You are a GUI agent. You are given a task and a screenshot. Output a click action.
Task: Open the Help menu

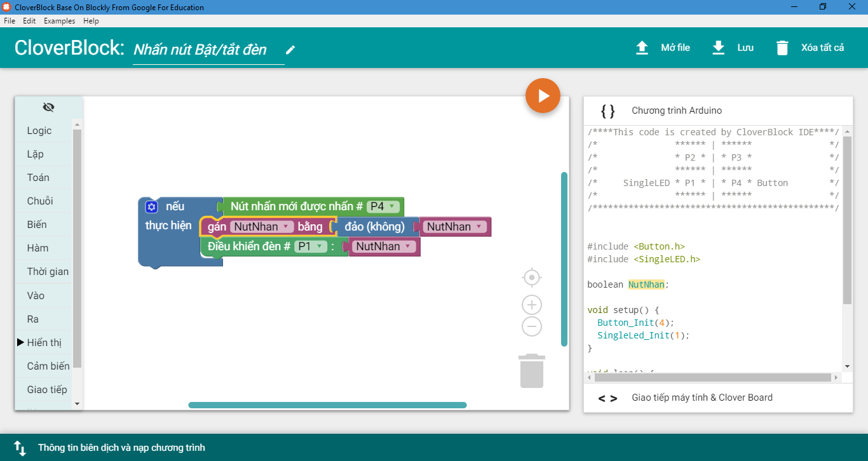(x=92, y=21)
